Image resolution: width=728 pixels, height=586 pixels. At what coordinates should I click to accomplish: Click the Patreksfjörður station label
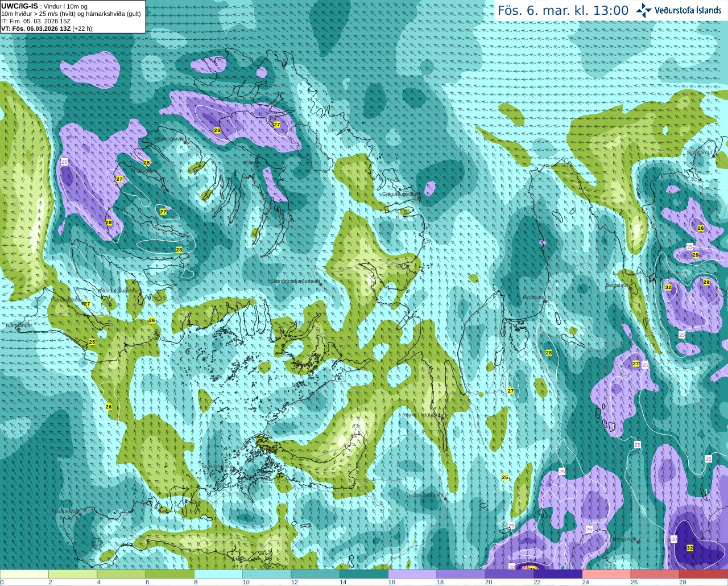click(67, 299)
